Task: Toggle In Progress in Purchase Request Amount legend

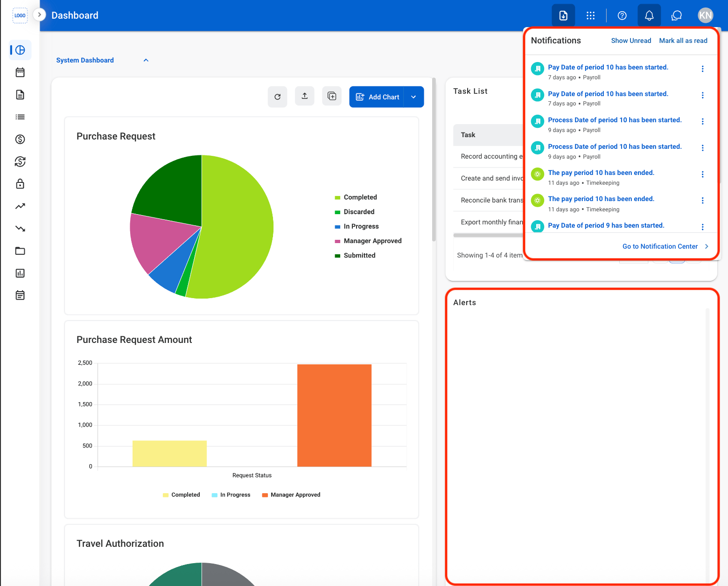Action: coord(231,495)
